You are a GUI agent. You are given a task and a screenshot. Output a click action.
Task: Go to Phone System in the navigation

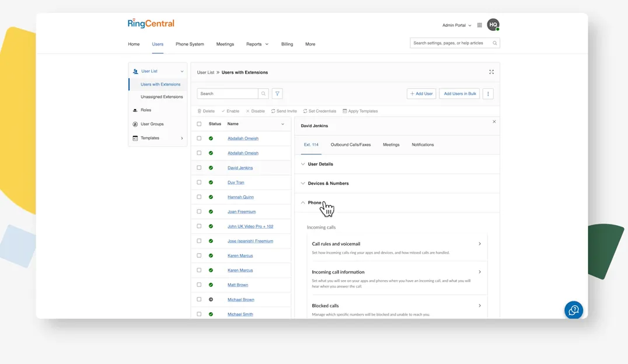coord(190,44)
